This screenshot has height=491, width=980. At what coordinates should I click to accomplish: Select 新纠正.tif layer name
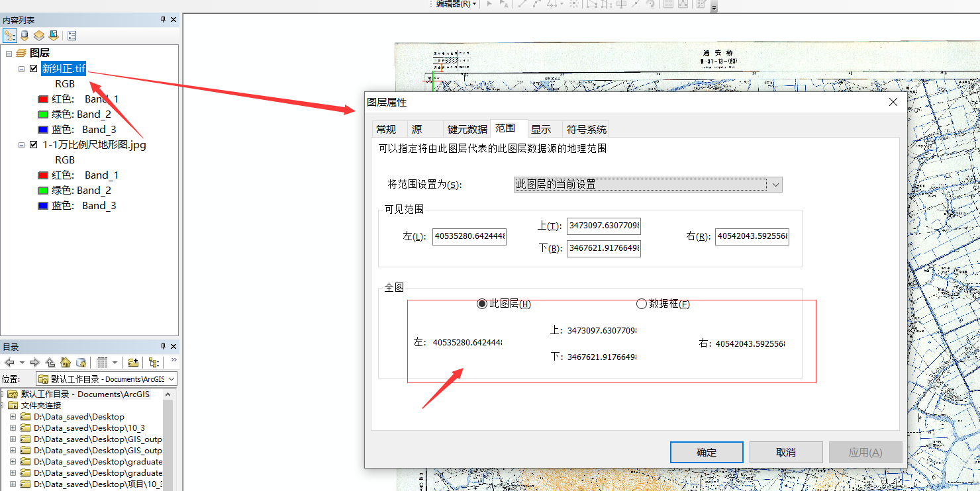pos(64,69)
